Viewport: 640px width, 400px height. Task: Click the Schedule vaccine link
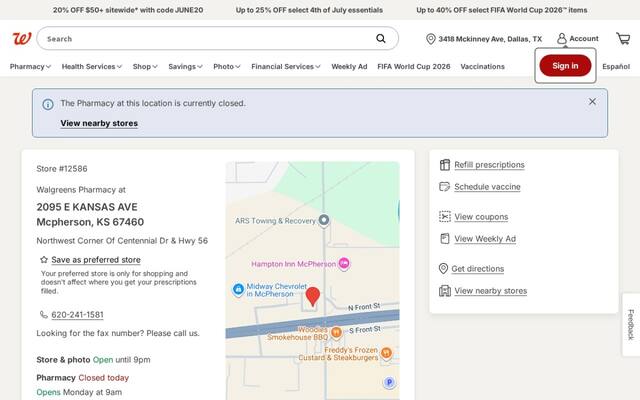point(487,187)
